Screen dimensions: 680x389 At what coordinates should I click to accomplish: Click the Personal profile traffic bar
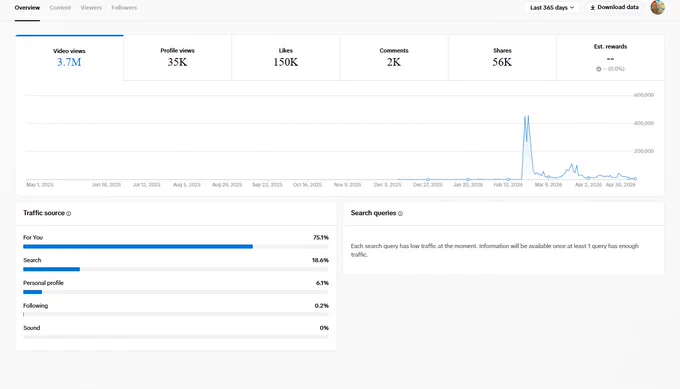tap(176, 292)
